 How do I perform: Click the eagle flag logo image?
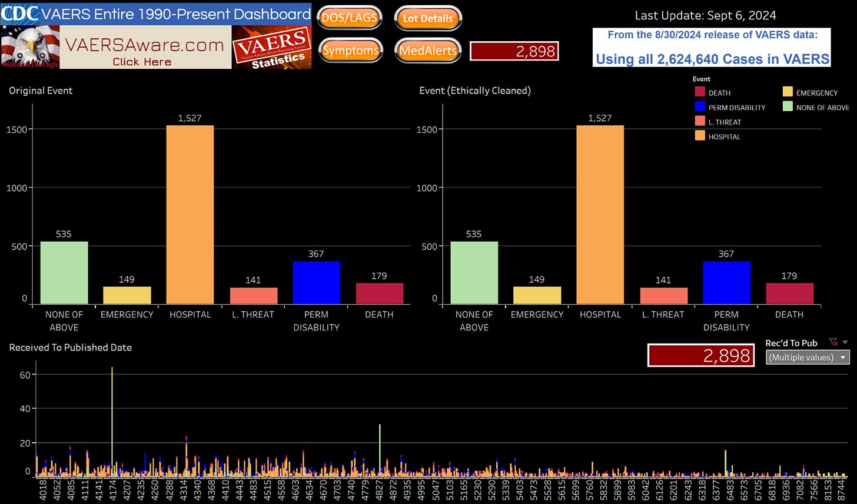(30, 48)
